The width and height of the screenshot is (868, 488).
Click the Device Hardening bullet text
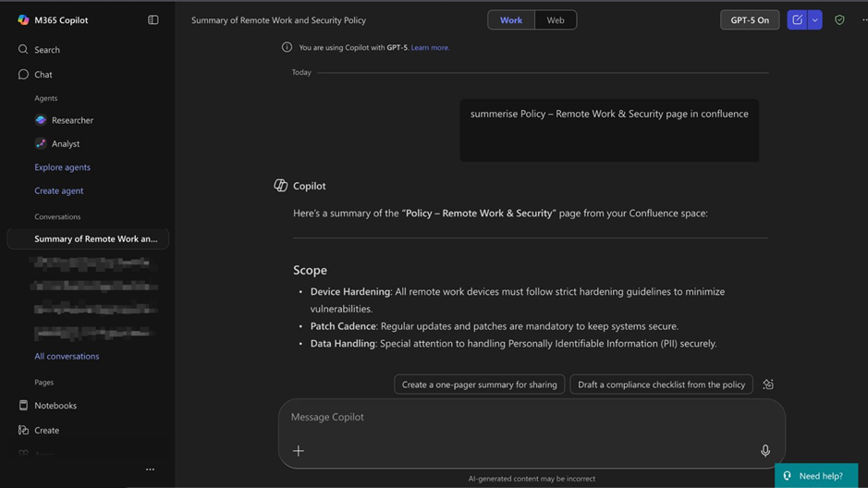click(517, 299)
